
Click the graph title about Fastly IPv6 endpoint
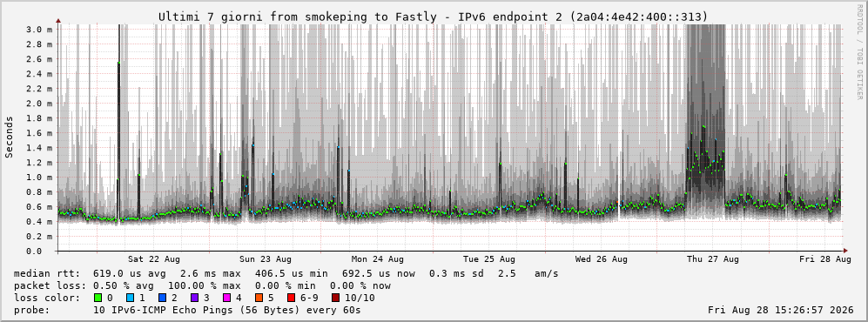(433, 17)
